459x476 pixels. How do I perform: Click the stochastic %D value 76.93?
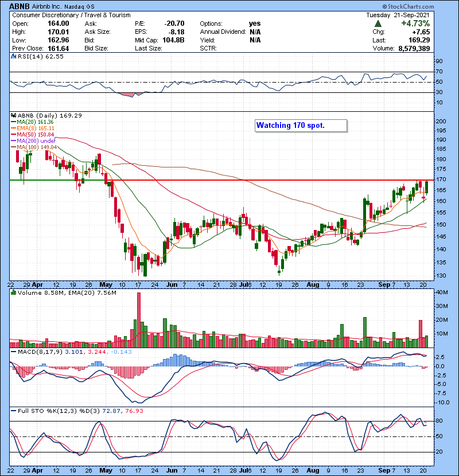click(x=134, y=411)
